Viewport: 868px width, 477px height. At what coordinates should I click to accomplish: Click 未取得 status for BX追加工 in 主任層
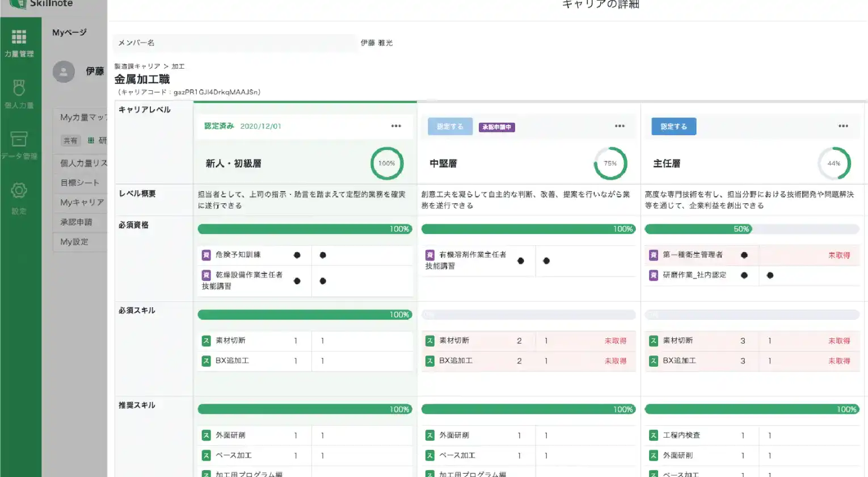click(839, 361)
